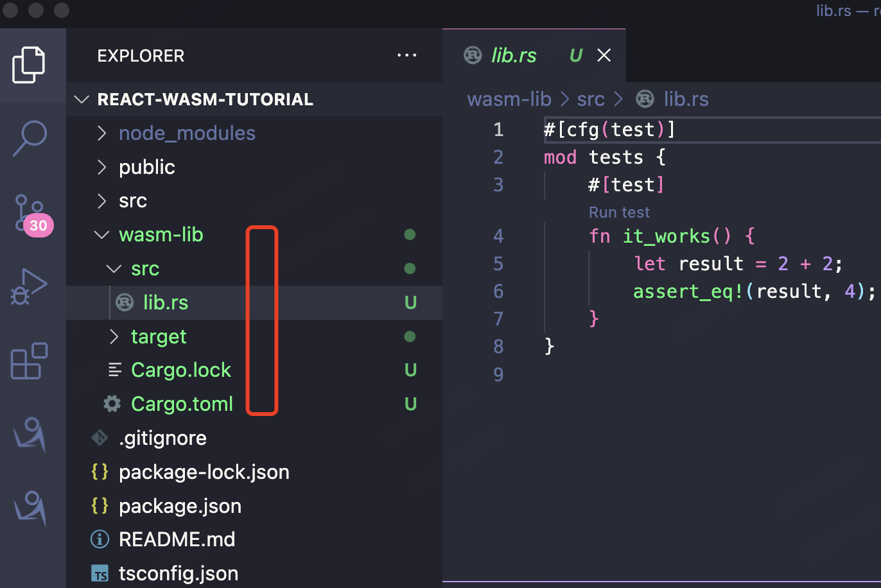
Task: Open the Search view icon
Action: pos(30,137)
